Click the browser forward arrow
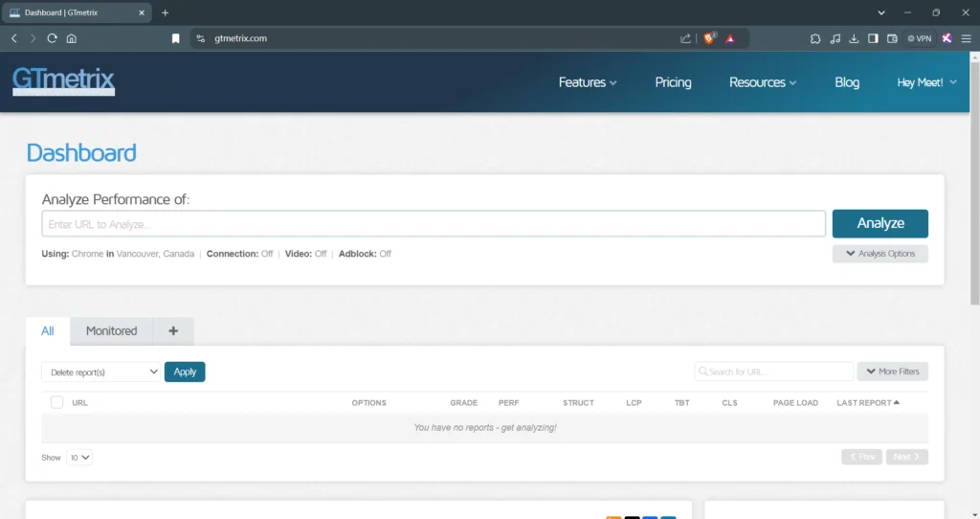 tap(33, 38)
